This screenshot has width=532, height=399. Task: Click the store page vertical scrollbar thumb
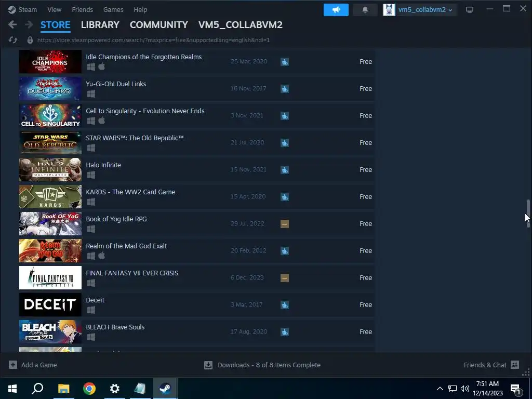tap(528, 214)
